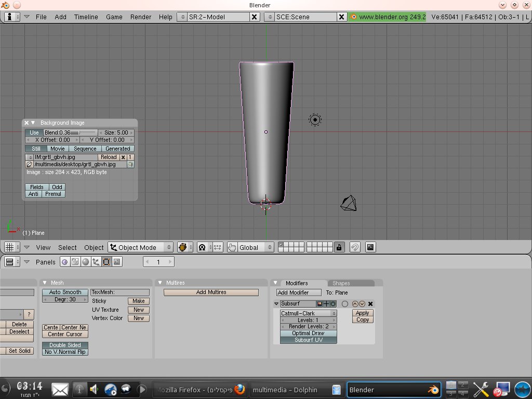Click the Add Modifier button
This screenshot has width=532, height=399.
click(299, 292)
